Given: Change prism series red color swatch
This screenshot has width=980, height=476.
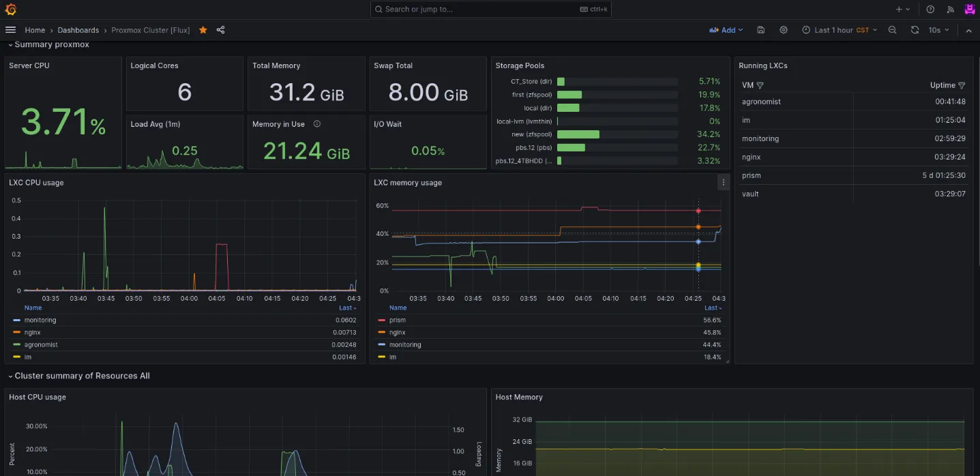Looking at the screenshot, I should pyautogui.click(x=381, y=321).
